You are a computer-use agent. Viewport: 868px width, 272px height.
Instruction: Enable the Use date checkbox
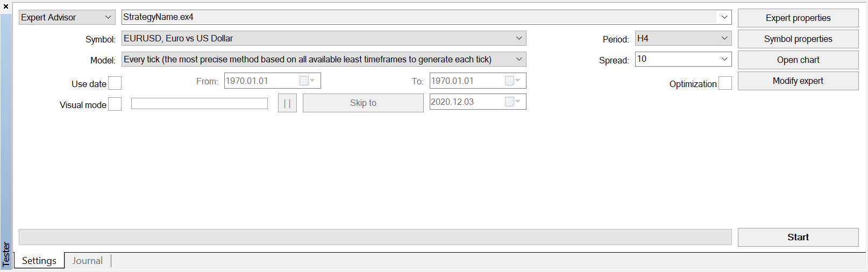tap(115, 83)
